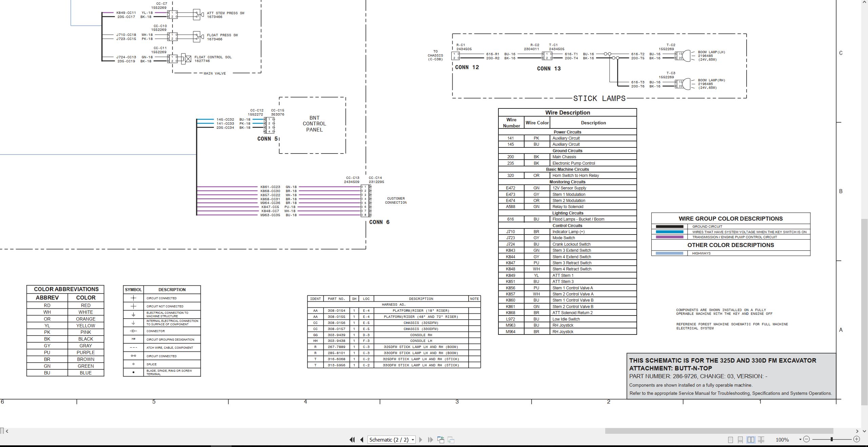Switch to single page layout
Image resolution: width=868 pixels, height=447 pixels.
pos(730,440)
